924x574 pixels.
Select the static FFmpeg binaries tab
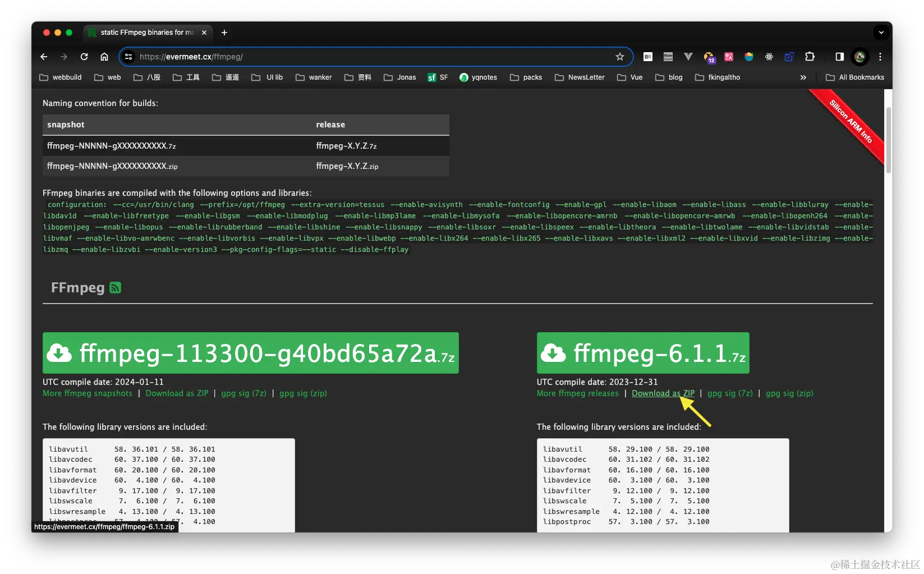pos(148,33)
